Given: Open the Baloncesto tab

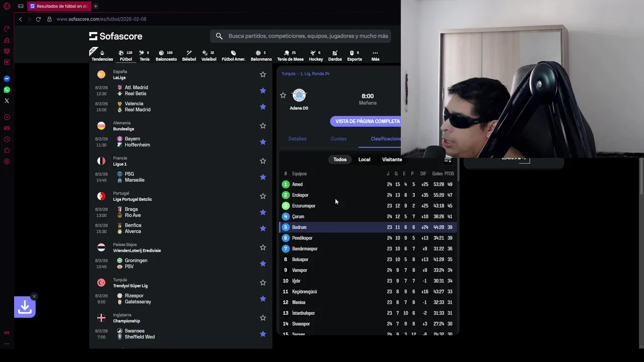Looking at the screenshot, I should [166, 55].
